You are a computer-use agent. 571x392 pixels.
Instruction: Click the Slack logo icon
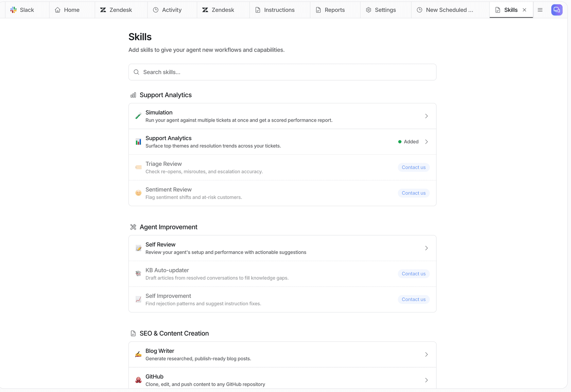[13, 10]
